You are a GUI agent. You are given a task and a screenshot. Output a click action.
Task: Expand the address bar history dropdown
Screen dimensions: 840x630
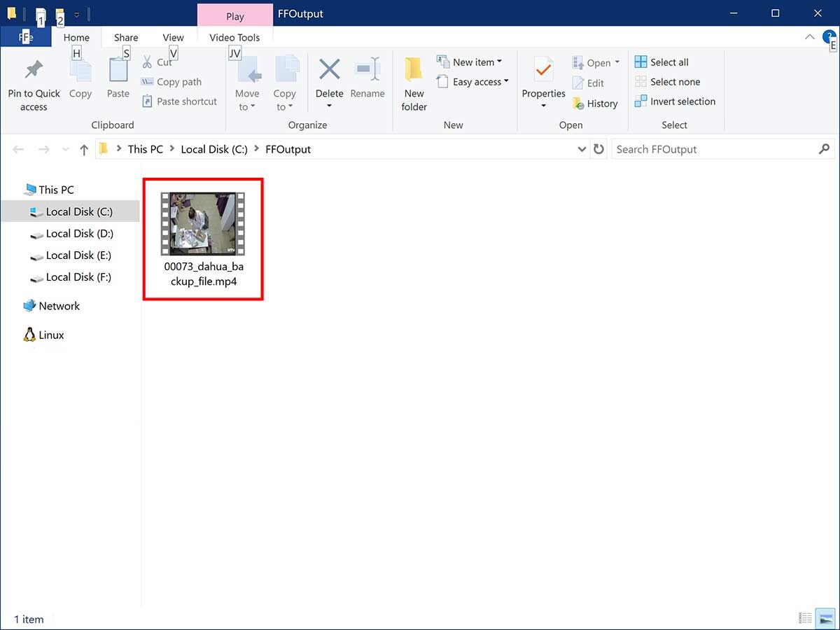coord(582,149)
